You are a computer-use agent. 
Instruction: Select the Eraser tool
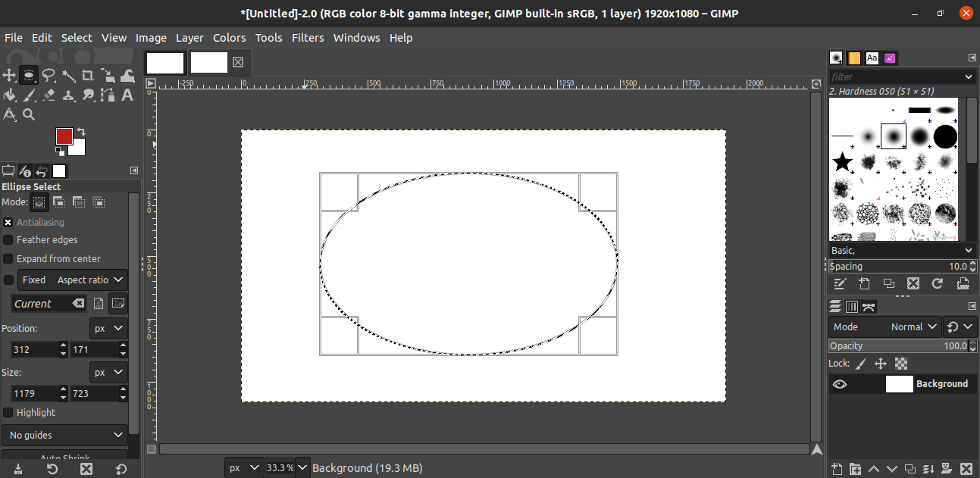[49, 95]
